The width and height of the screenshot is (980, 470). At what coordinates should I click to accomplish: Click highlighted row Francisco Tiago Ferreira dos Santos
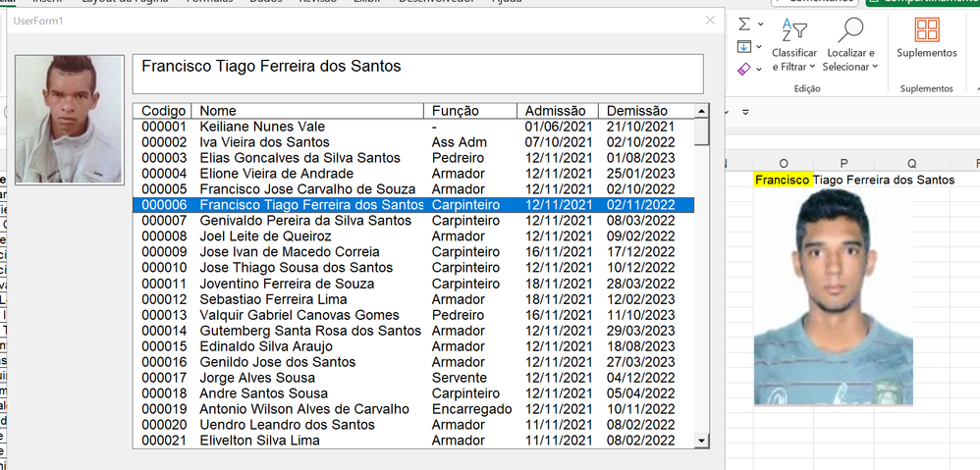(413, 205)
